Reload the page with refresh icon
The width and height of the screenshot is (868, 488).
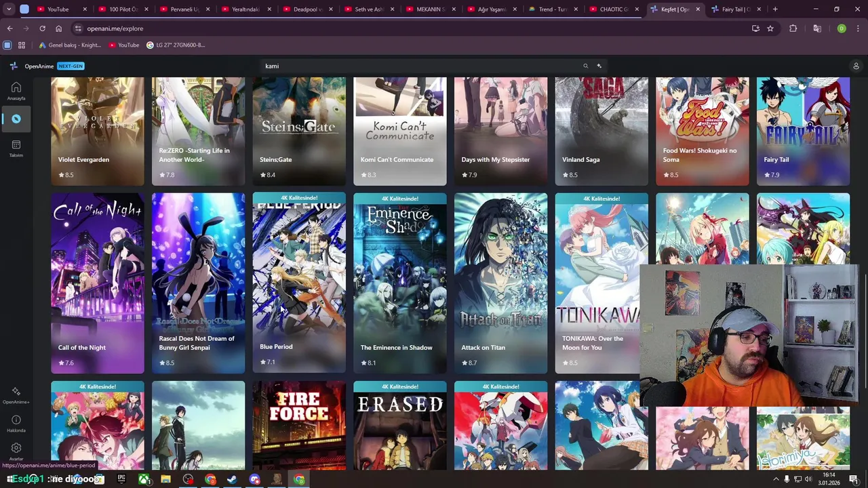42,28
